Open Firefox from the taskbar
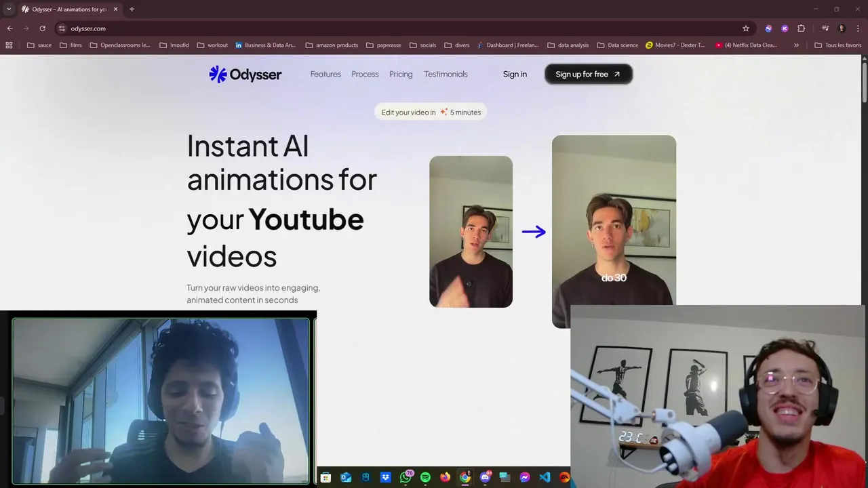The height and width of the screenshot is (488, 868). 445,477
